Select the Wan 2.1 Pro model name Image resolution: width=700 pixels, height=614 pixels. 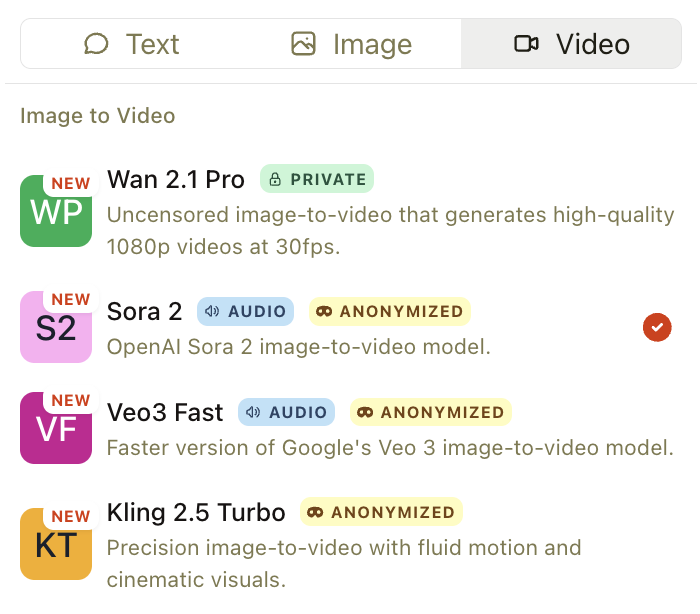pos(176,180)
